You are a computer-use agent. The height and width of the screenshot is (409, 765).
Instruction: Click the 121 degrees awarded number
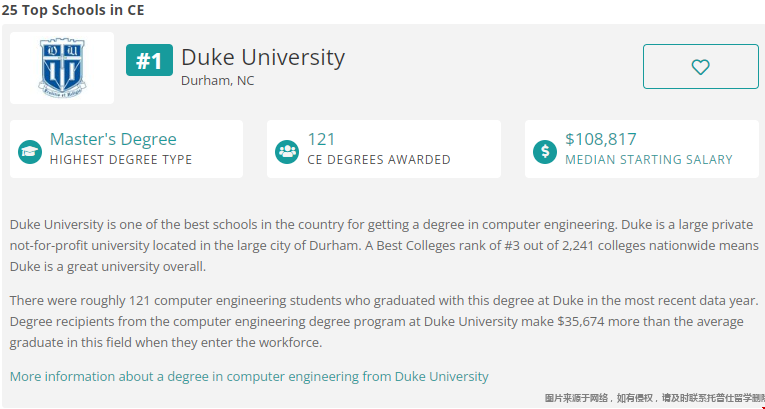coord(321,139)
